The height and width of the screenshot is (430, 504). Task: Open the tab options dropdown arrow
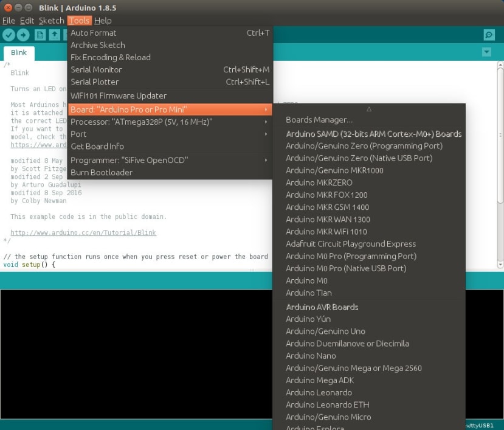point(486,52)
